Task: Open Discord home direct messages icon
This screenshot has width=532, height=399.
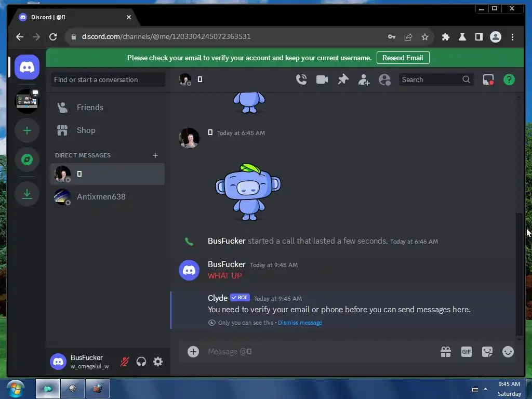Action: tap(27, 67)
